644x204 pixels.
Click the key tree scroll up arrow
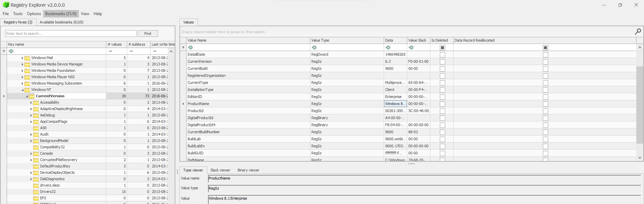(x=171, y=51)
